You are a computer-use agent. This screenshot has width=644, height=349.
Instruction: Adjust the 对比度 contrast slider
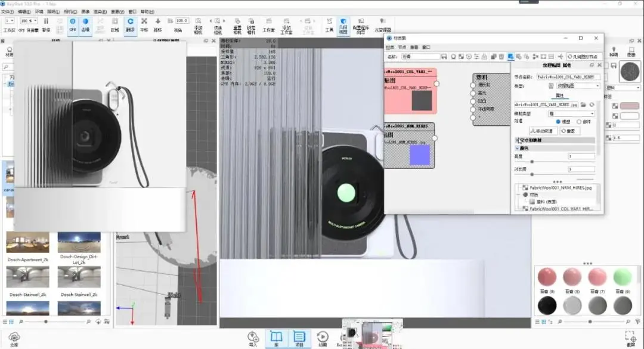532,174
